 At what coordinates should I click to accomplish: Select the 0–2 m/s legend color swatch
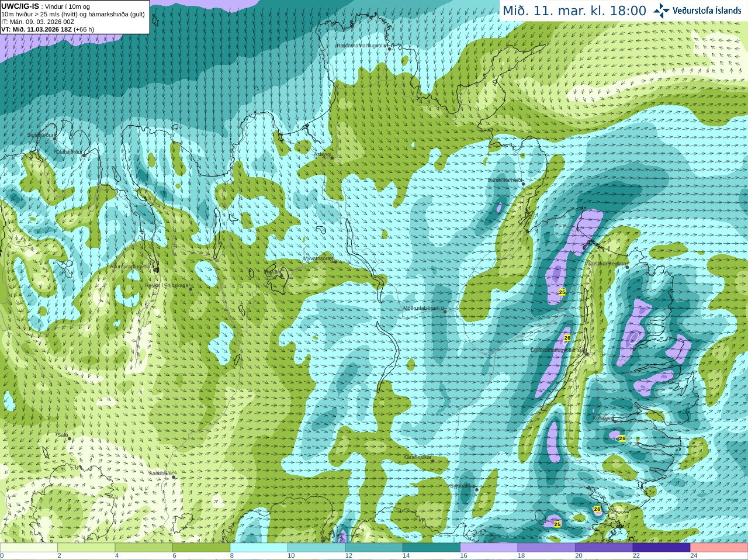[29, 548]
